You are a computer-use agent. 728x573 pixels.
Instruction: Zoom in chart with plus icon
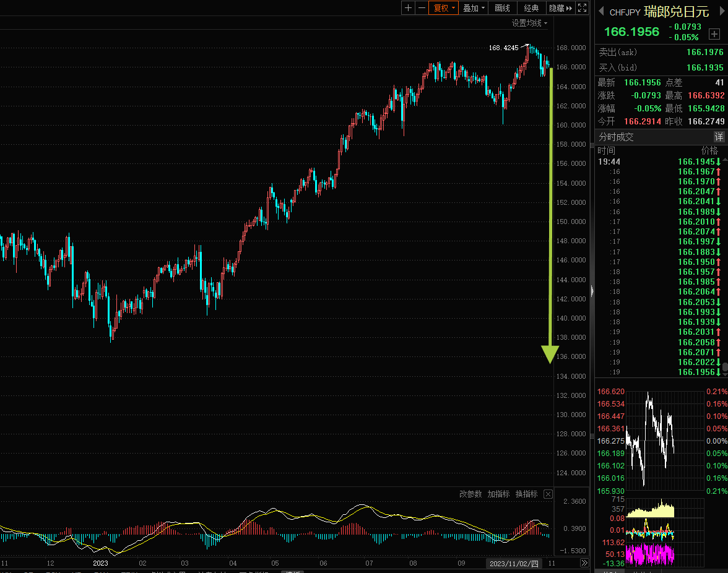pos(408,8)
